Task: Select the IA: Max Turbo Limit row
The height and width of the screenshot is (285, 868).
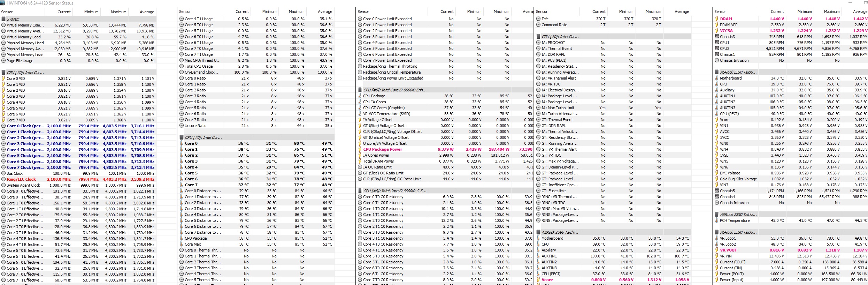Action: (614, 108)
